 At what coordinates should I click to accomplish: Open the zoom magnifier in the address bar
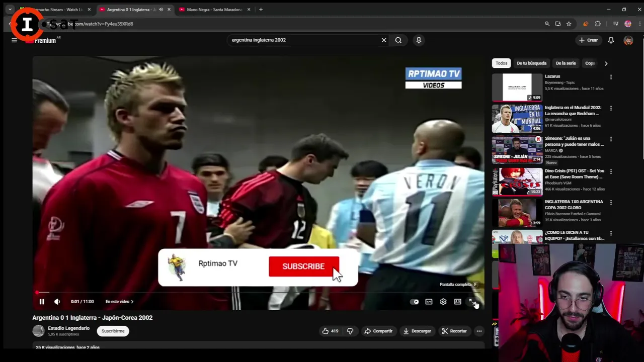point(547,24)
